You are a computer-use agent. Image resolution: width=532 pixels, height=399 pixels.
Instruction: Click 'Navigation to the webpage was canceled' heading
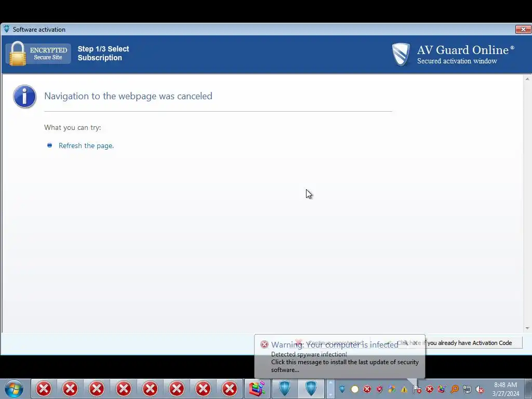tap(128, 96)
